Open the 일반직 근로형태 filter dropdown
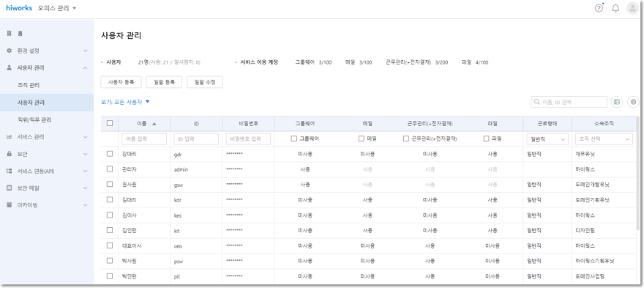The image size is (644, 288). pos(547,139)
